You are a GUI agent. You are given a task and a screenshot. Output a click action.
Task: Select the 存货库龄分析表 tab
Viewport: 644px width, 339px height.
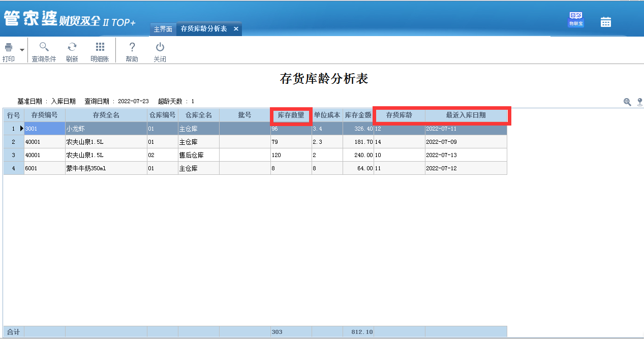click(x=204, y=29)
